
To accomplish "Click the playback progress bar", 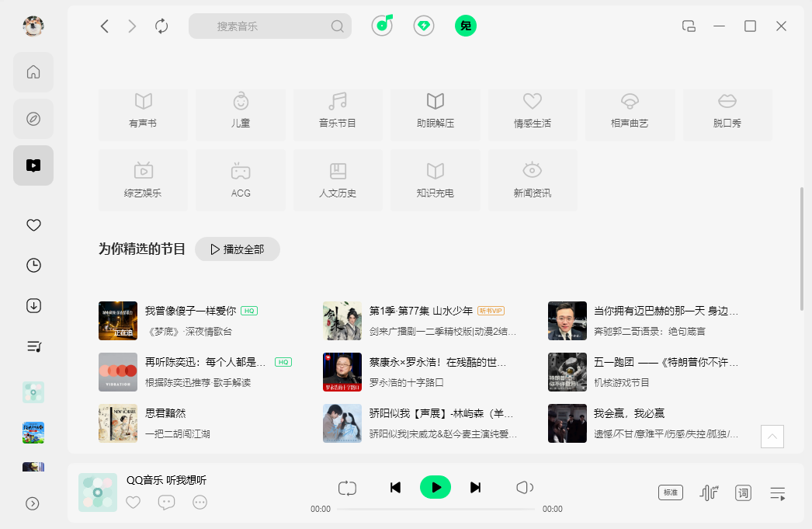I will tap(436, 509).
